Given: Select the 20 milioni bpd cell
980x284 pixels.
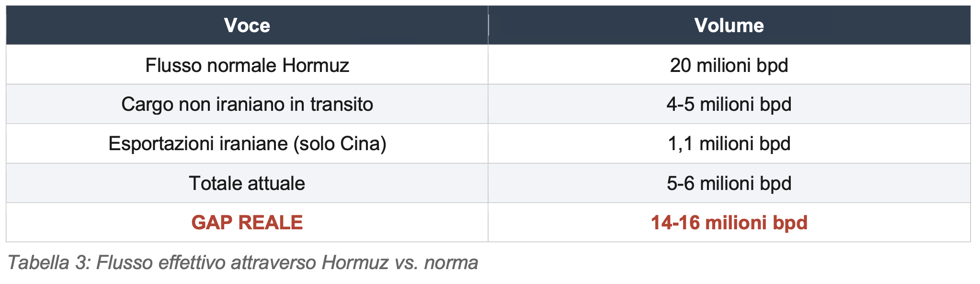Looking at the screenshot, I should [729, 65].
